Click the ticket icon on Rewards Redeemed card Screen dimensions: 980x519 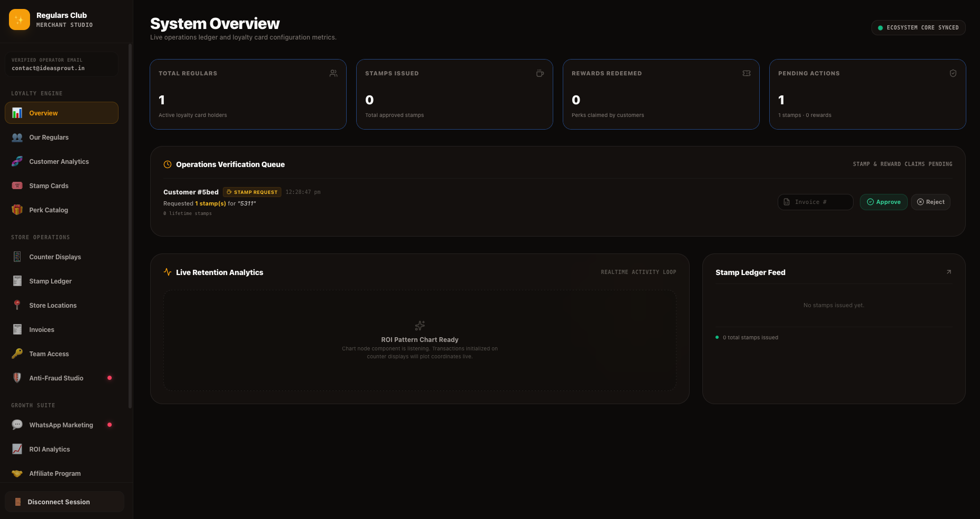pos(747,73)
